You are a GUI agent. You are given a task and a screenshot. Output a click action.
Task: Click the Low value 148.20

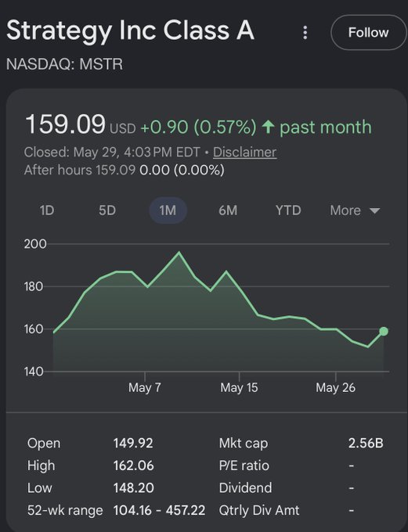133,488
